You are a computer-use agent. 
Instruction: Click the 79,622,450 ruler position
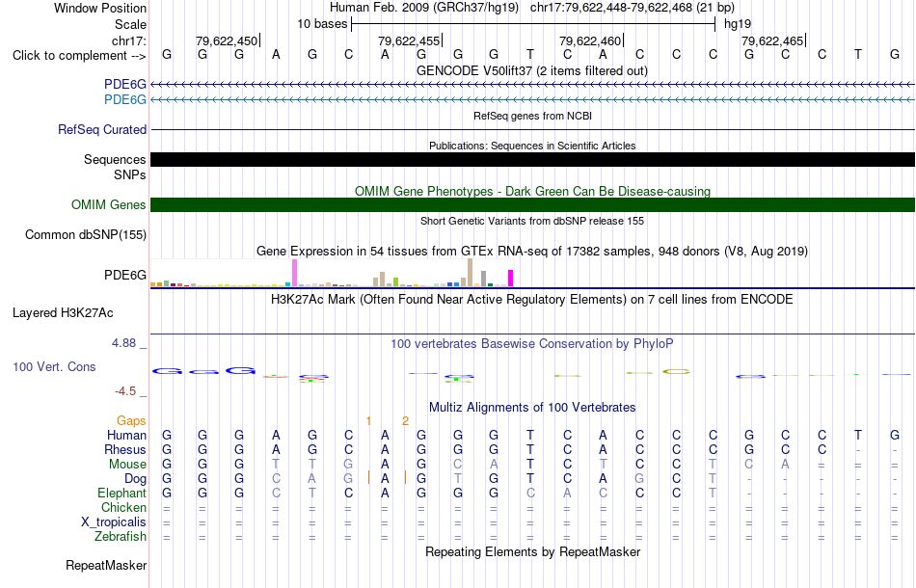pos(226,40)
